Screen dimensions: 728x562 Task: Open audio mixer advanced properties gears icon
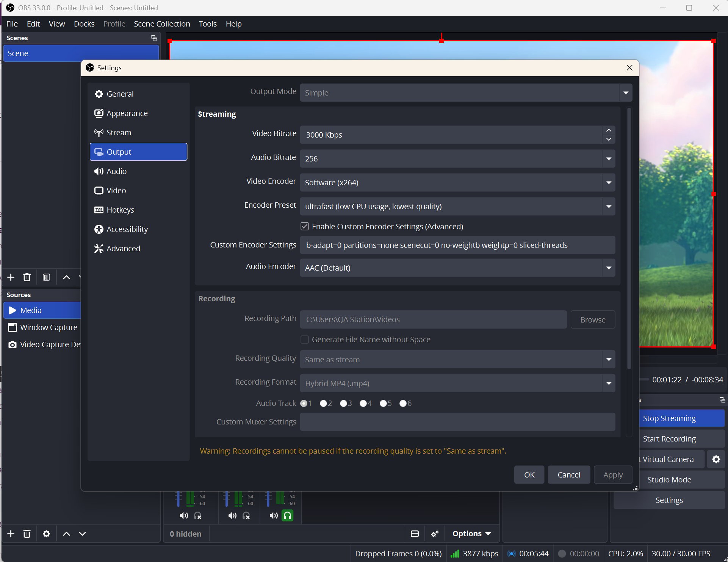[435, 534]
